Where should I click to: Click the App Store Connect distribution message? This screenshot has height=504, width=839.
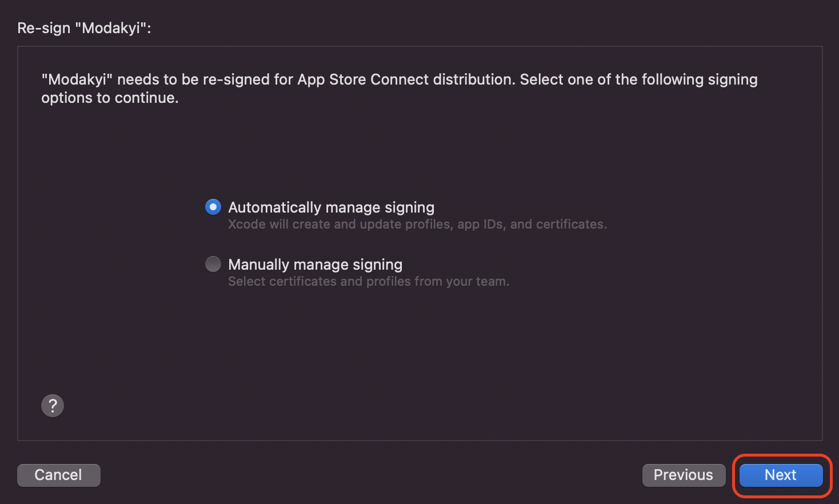(x=399, y=89)
